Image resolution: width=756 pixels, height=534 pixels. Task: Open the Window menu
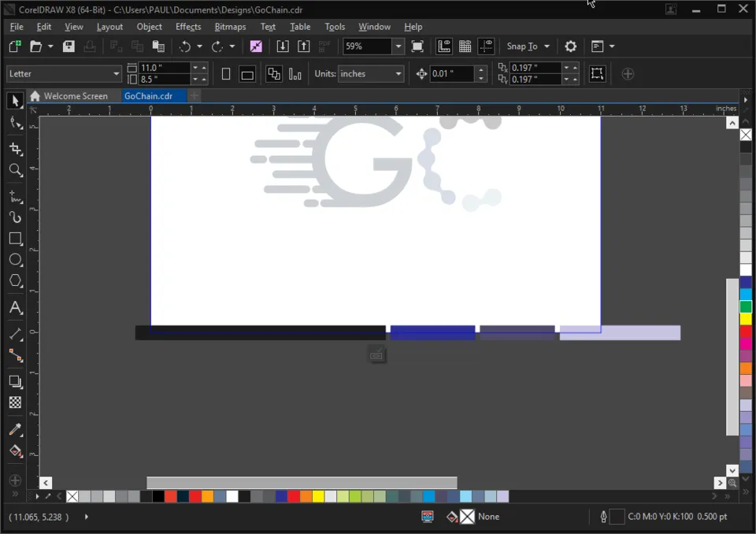click(x=374, y=27)
